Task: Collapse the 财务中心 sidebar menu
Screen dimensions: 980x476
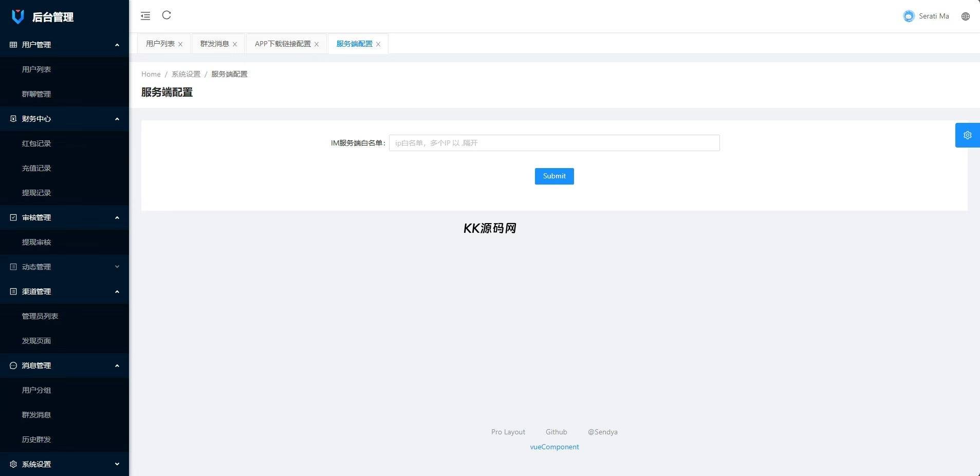Action: point(64,119)
